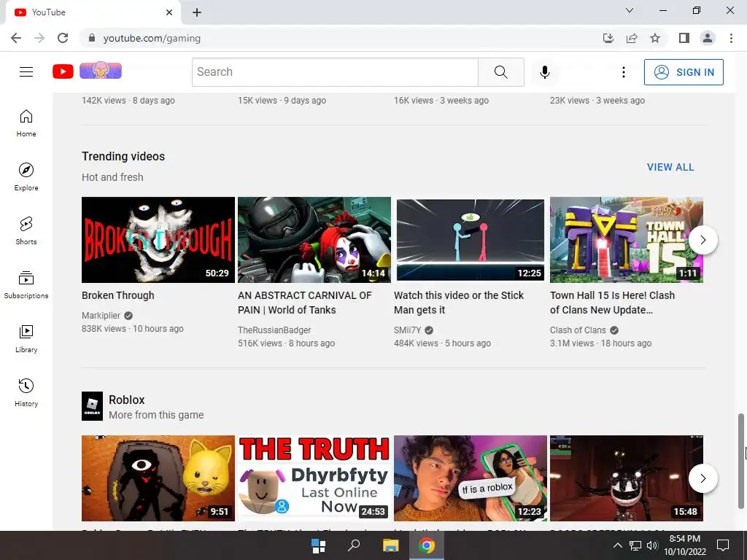View site information lock icon
Image resolution: width=747 pixels, height=560 pixels.
click(92, 38)
